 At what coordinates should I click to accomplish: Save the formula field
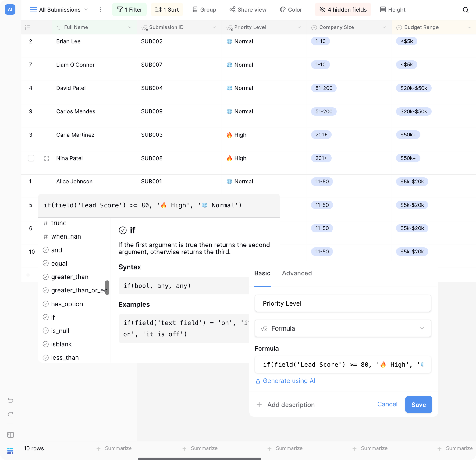tap(419, 405)
